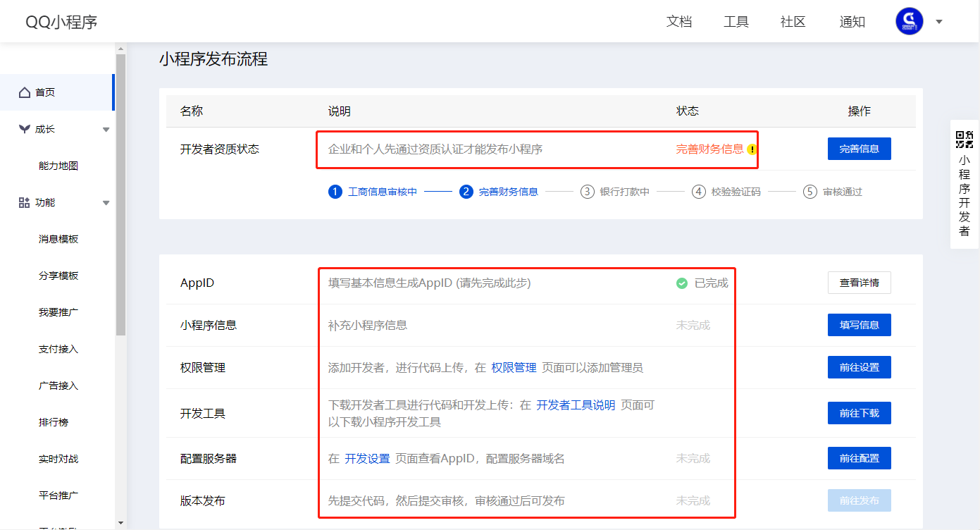The image size is (980, 530).
Task: Open 社区 in top navigation
Action: (x=793, y=22)
